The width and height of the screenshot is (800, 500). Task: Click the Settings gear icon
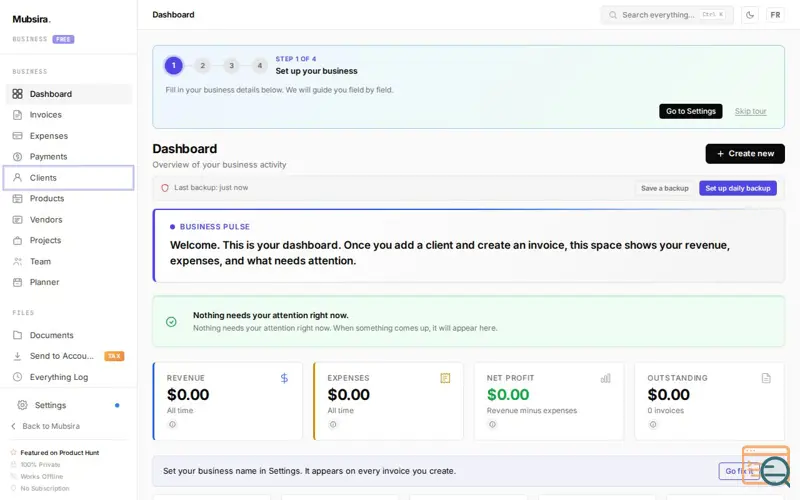(22, 405)
